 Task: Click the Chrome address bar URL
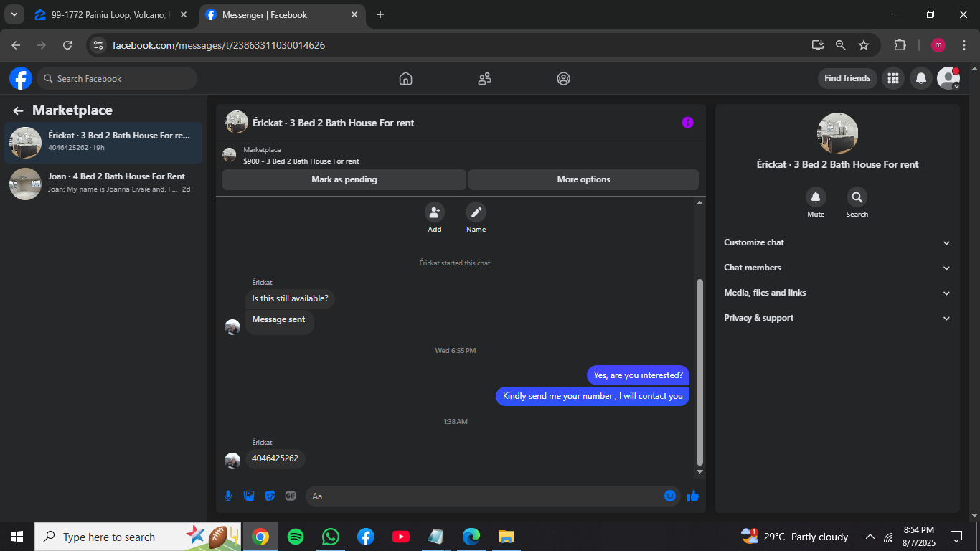click(219, 45)
